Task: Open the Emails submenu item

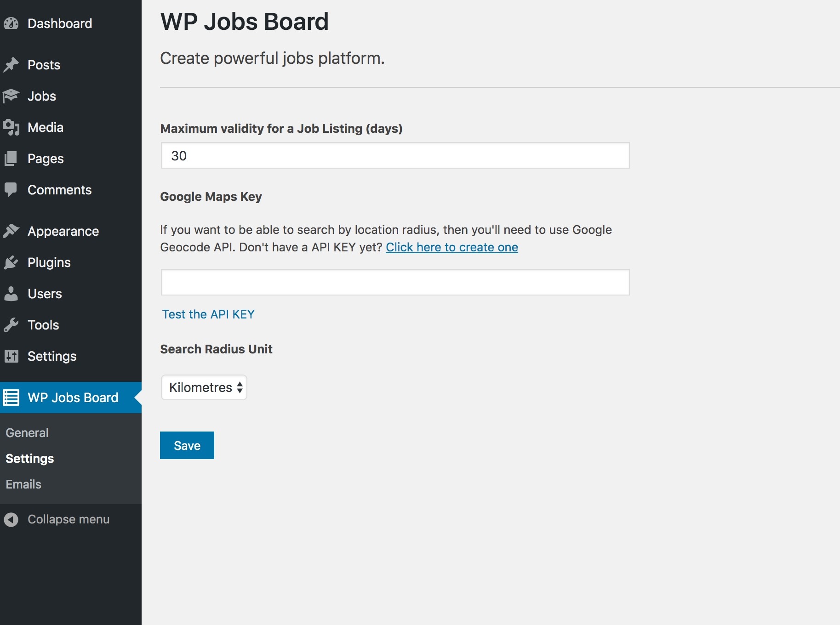Action: 23,484
